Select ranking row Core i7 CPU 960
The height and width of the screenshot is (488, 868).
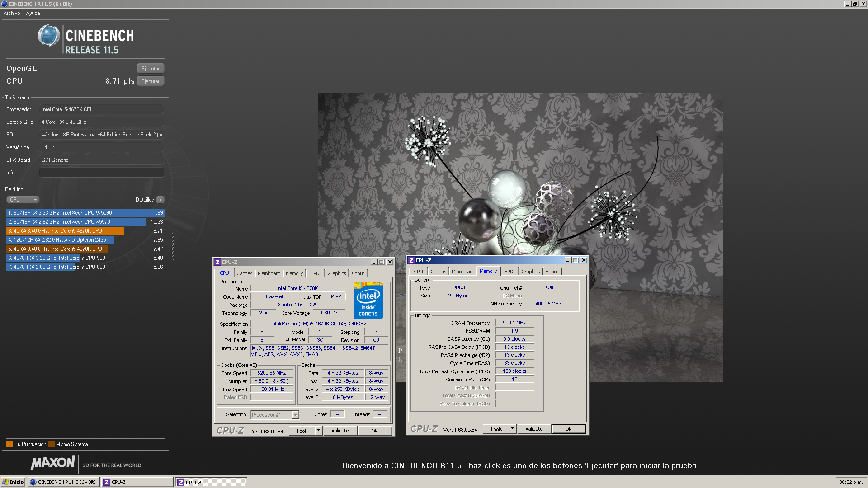pyautogui.click(x=85, y=258)
